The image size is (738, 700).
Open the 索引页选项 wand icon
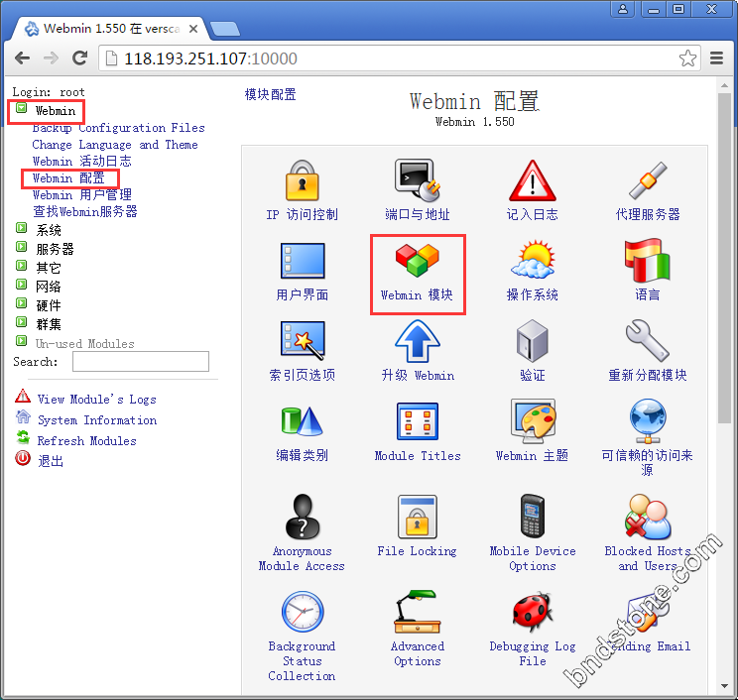point(303,340)
